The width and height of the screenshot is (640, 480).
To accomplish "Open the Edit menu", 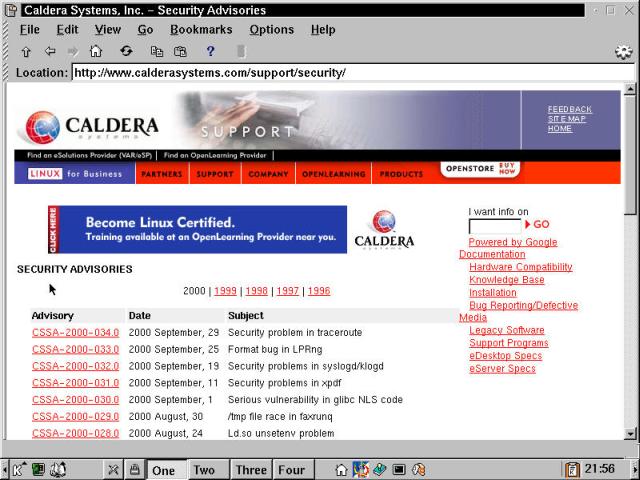I will click(67, 30).
